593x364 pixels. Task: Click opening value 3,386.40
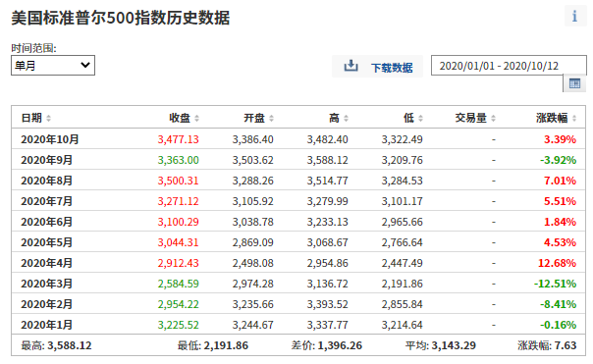click(252, 139)
